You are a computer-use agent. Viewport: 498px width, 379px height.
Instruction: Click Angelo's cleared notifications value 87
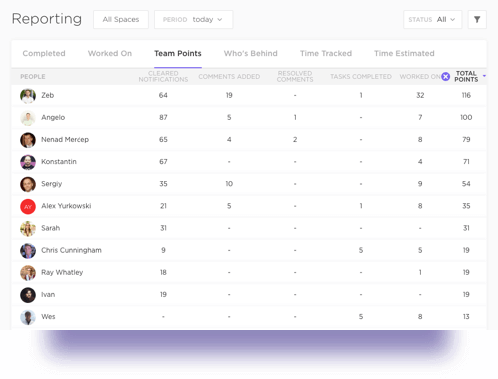163,117
